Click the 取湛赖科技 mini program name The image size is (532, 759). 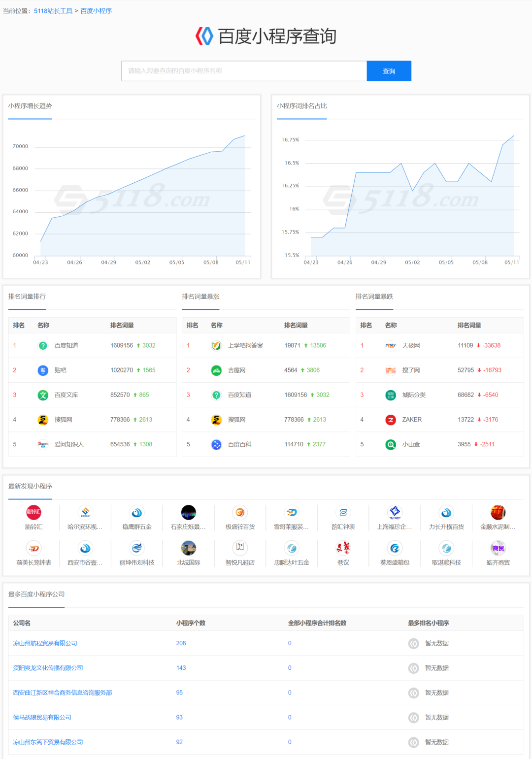[x=446, y=562]
